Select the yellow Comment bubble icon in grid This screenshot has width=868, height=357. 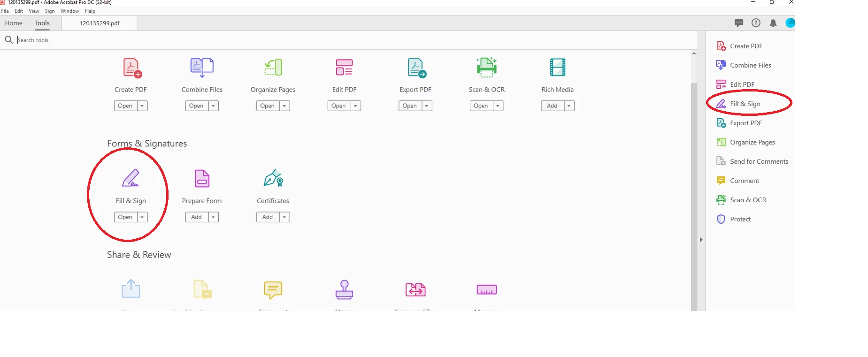[x=273, y=290]
